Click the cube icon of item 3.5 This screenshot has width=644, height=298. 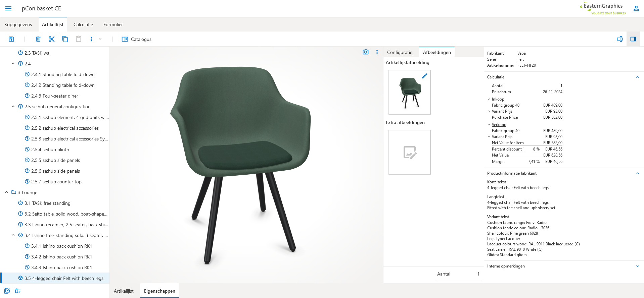(20, 278)
